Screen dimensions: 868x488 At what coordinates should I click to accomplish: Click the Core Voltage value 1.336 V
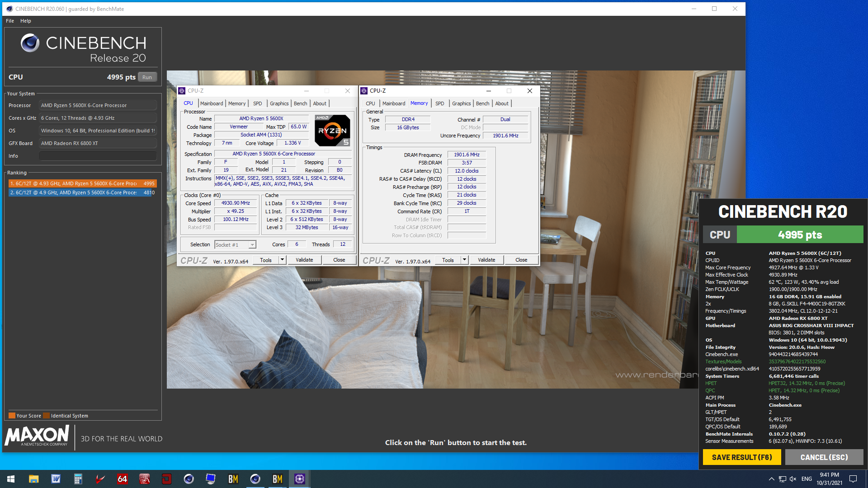pos(292,143)
